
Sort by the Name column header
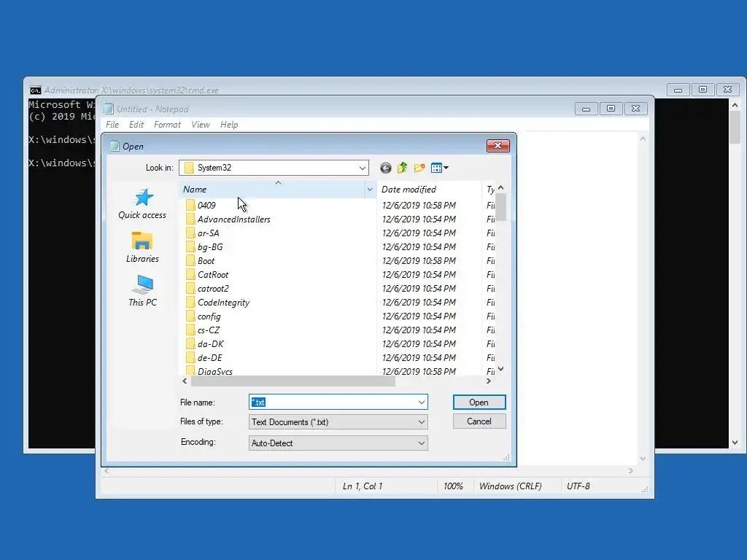(272, 190)
